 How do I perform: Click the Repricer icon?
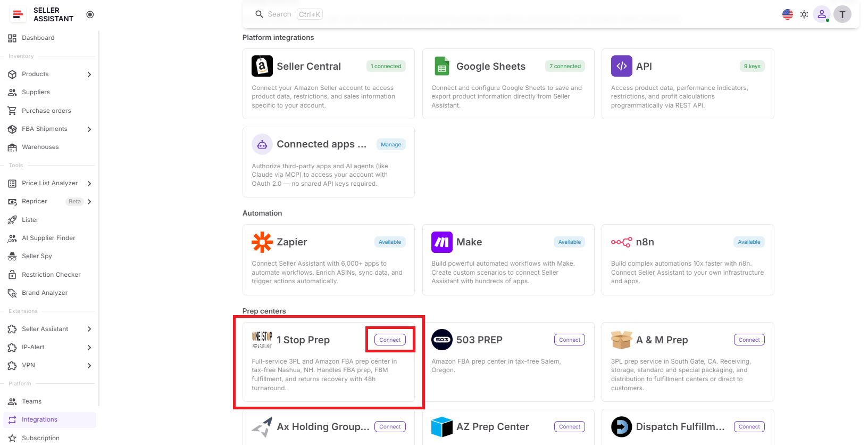tap(12, 202)
